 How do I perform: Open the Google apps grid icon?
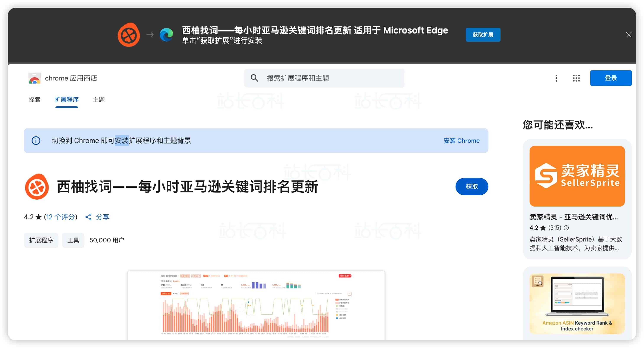click(x=576, y=78)
